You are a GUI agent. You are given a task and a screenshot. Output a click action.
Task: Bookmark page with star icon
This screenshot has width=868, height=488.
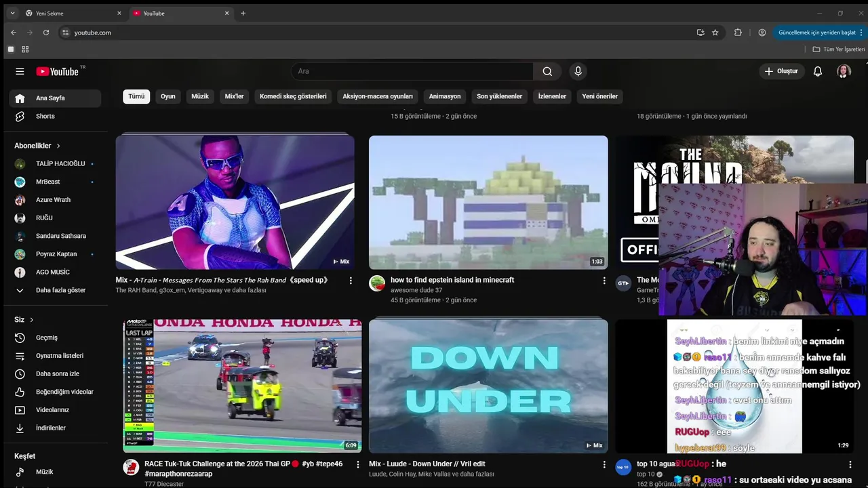(715, 33)
